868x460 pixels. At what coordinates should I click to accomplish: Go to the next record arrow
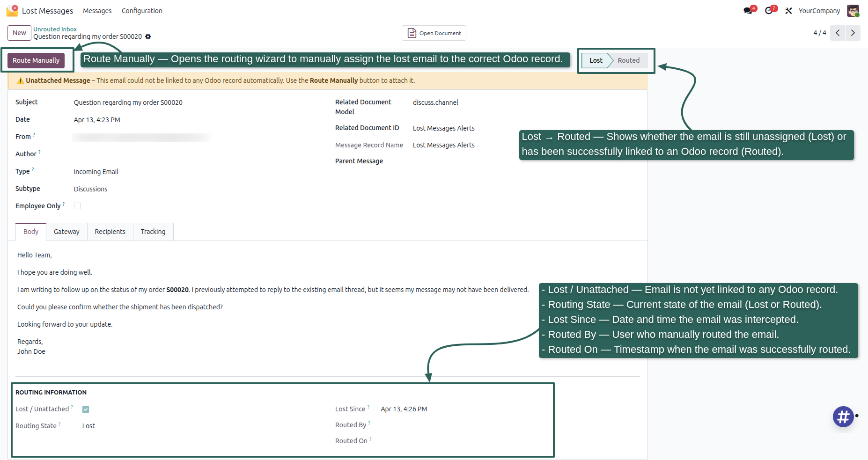click(x=853, y=33)
